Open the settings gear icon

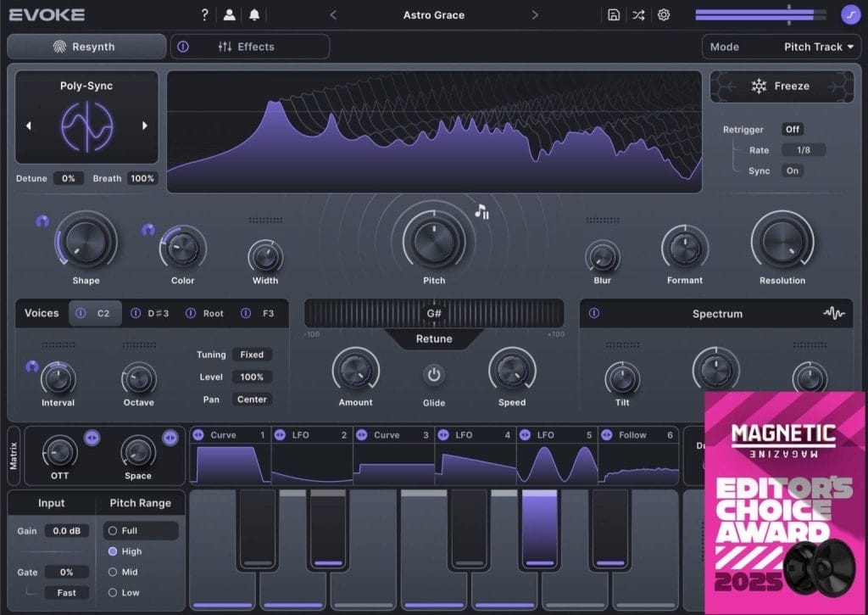[x=664, y=14]
